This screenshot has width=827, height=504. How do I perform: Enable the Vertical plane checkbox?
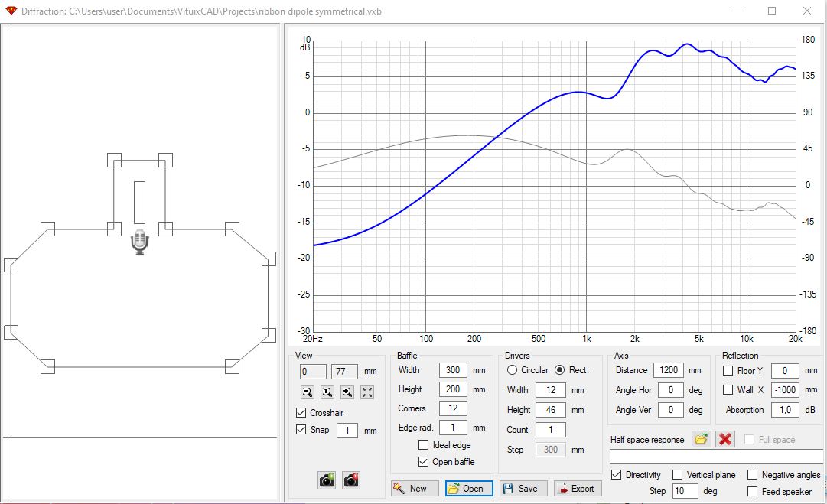pos(677,474)
